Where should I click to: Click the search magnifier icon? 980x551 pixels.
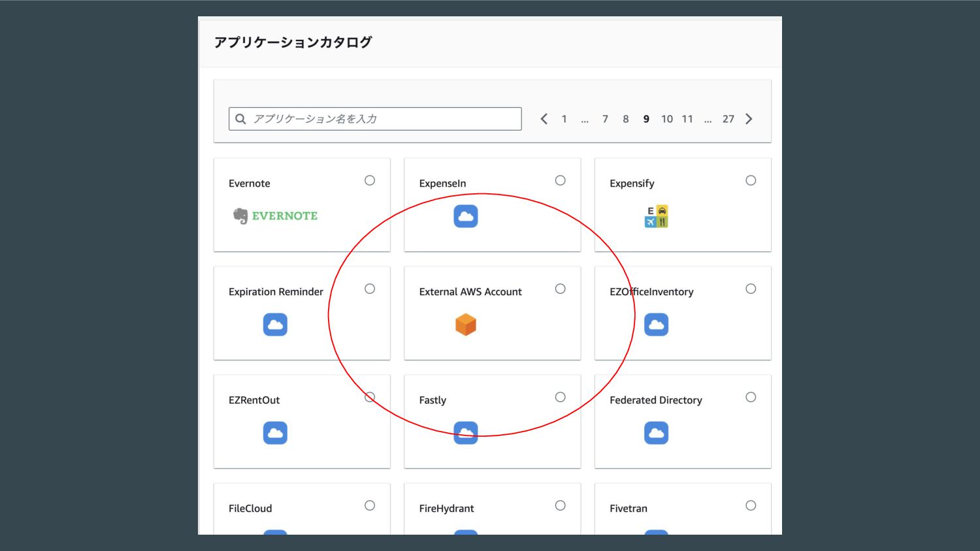coord(240,119)
